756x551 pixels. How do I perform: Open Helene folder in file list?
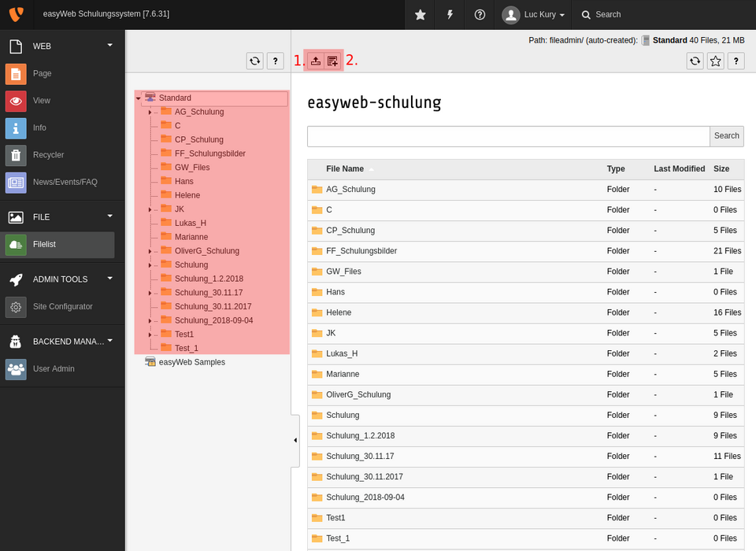click(339, 312)
